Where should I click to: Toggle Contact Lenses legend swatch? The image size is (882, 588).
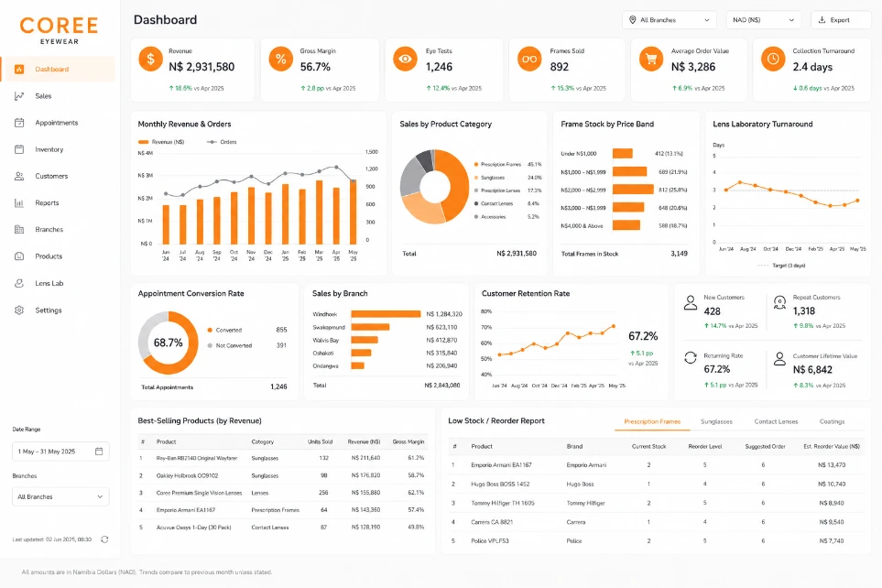[x=476, y=203]
